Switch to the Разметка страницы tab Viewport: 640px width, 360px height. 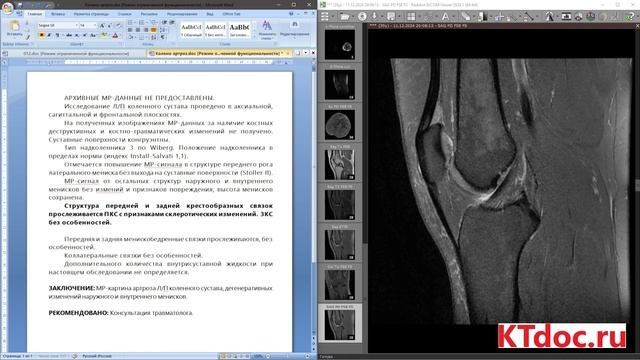pos(91,14)
